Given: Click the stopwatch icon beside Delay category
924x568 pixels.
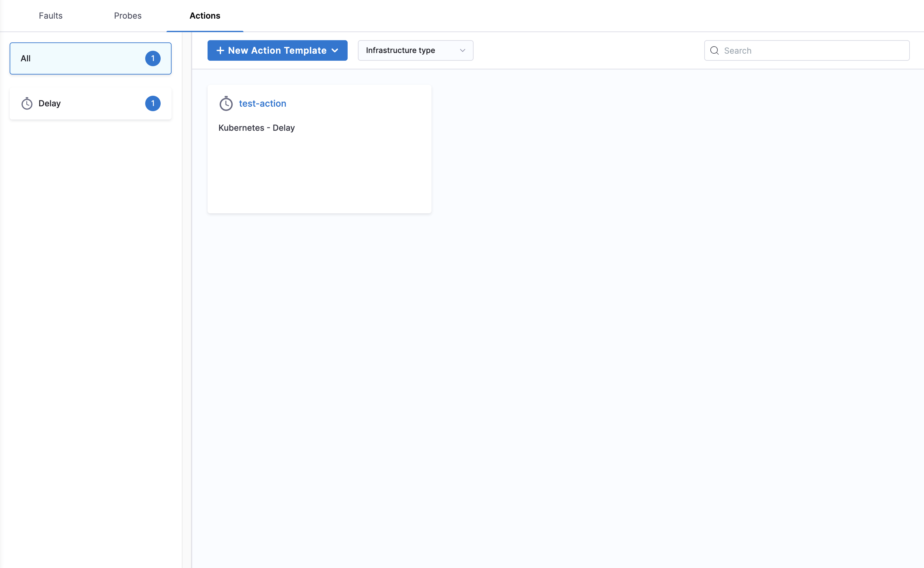Looking at the screenshot, I should [x=27, y=103].
